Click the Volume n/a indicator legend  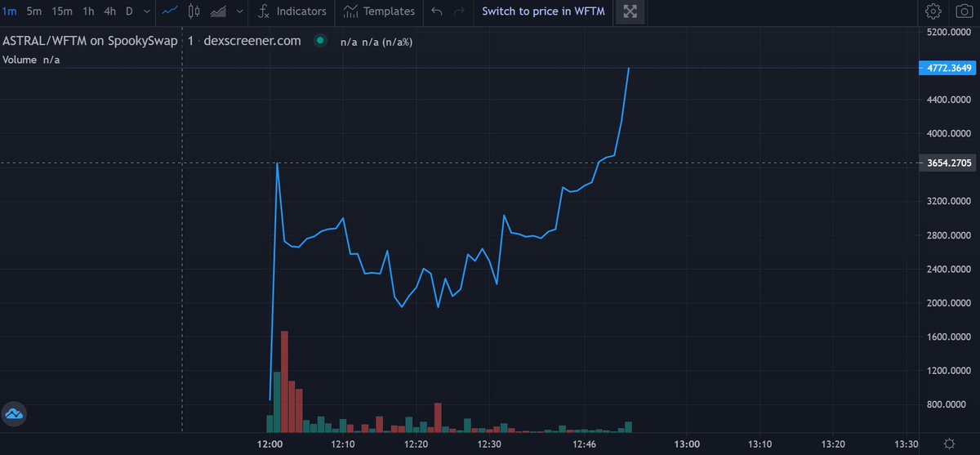pos(31,60)
